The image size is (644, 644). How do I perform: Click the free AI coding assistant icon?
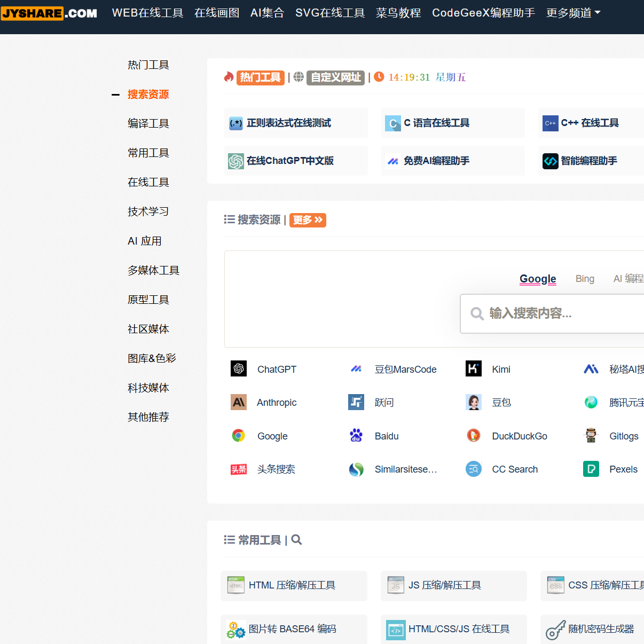(x=393, y=161)
